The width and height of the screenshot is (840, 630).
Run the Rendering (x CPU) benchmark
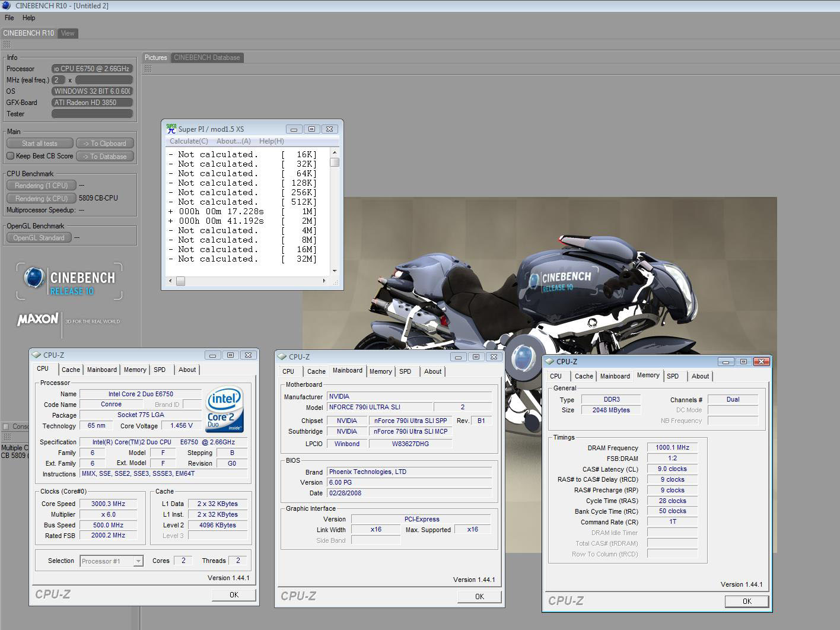pos(41,199)
